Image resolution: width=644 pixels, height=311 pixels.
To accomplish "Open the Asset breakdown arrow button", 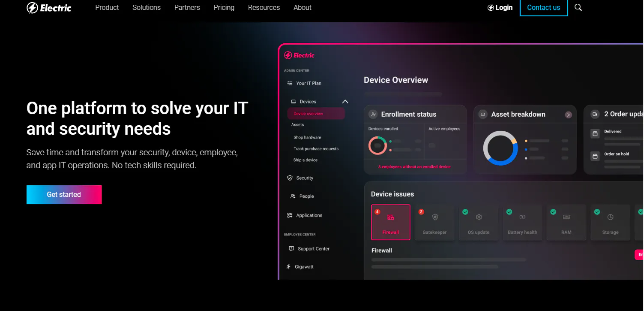I will tap(568, 115).
